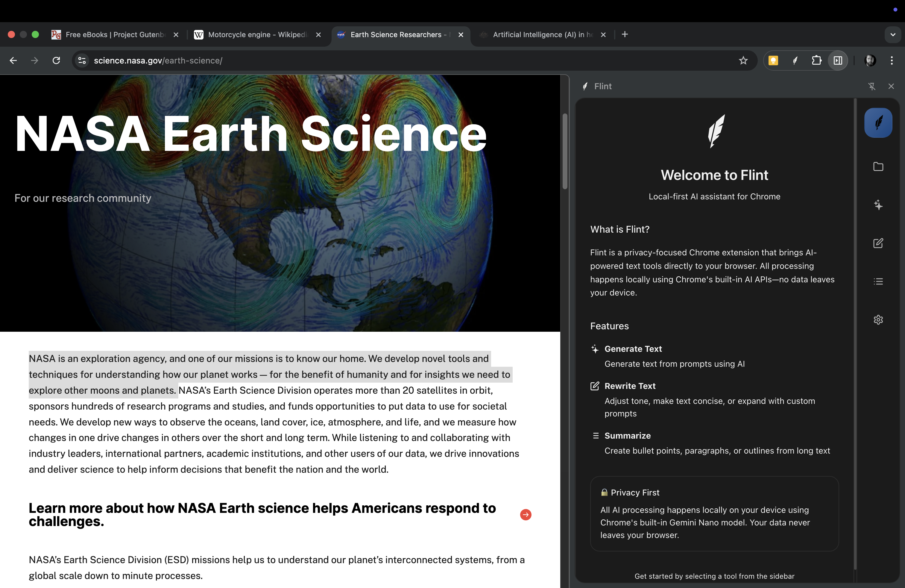Open the Chrome extensions puzzle icon
The width and height of the screenshot is (905, 588).
816,60
